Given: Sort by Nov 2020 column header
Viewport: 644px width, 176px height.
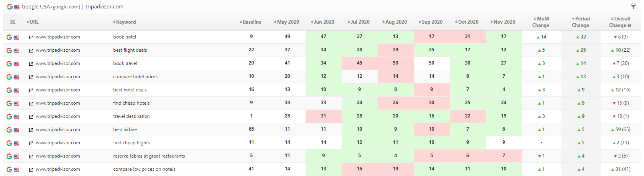Looking at the screenshot, I should pos(503,22).
